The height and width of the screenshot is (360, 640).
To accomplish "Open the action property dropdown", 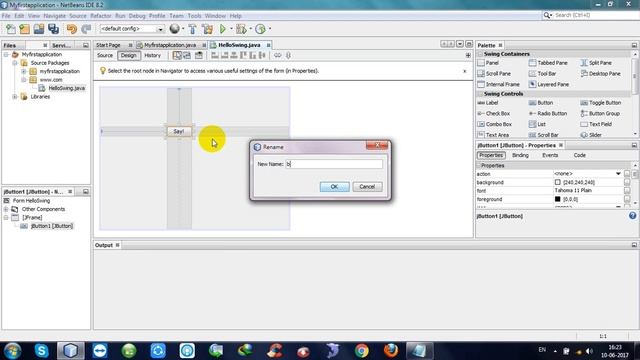I will coord(618,174).
